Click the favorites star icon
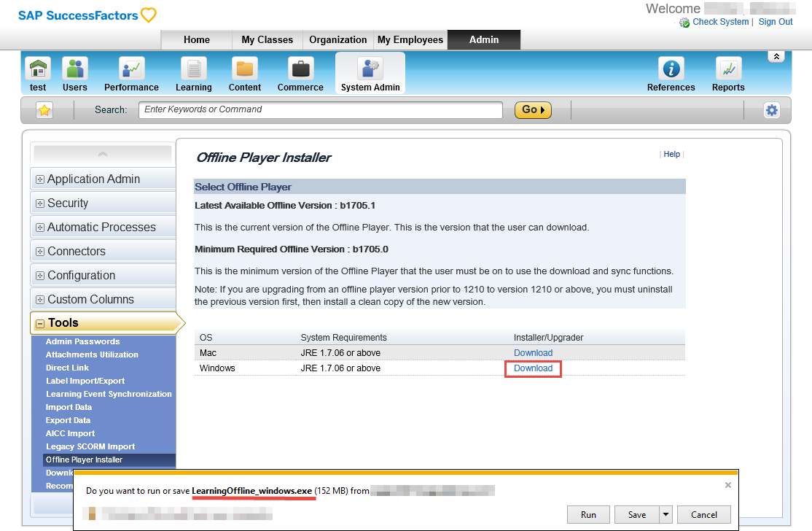 pyautogui.click(x=44, y=110)
